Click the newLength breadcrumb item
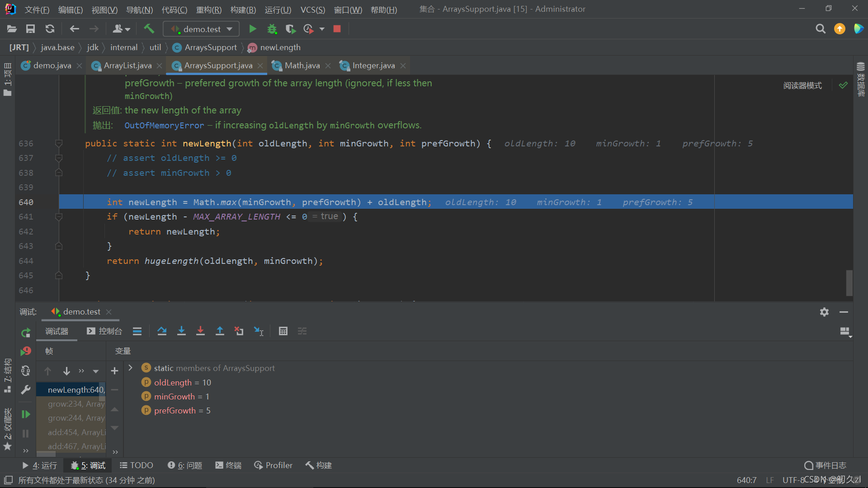Viewport: 868px width, 488px height. pos(280,47)
